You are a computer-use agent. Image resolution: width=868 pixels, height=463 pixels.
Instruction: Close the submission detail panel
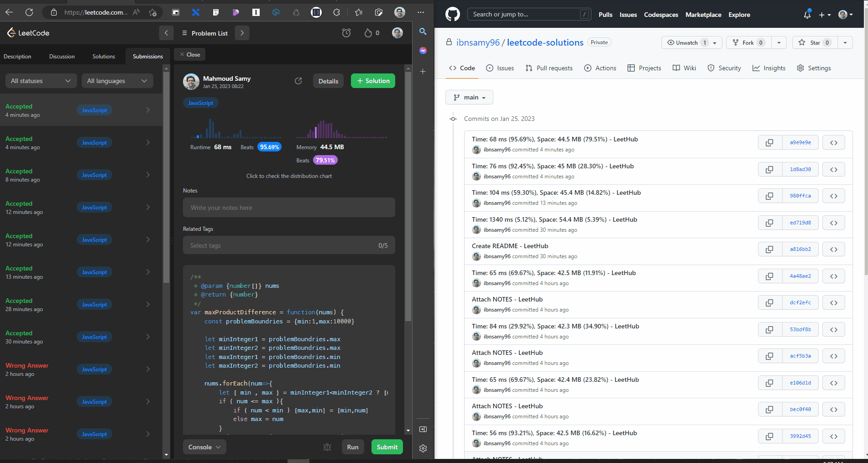coord(190,54)
